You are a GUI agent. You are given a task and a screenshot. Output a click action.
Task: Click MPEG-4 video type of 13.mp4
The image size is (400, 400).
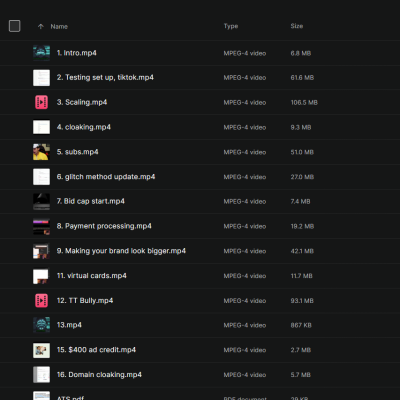[245, 325]
